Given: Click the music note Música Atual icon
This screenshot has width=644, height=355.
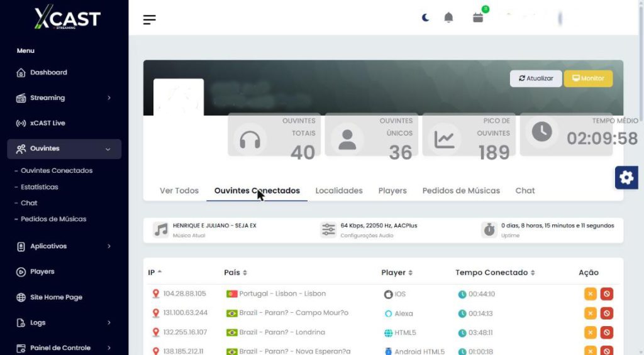Looking at the screenshot, I should click(x=160, y=230).
